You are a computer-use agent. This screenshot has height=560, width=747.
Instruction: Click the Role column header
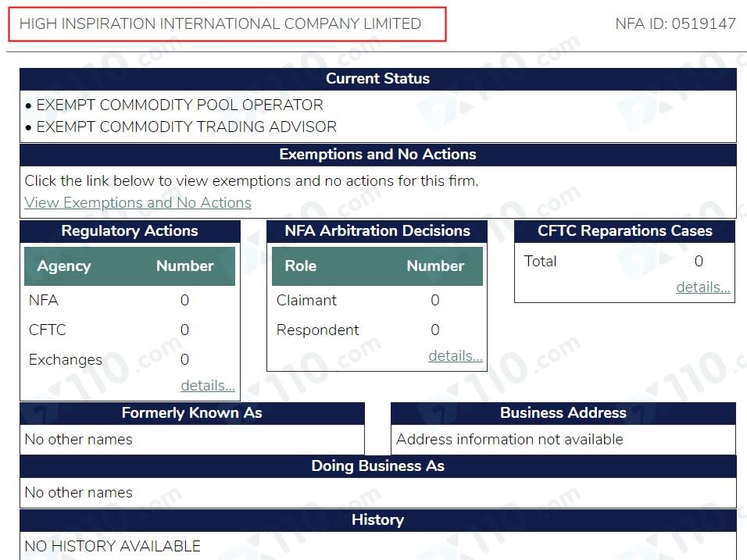(x=301, y=266)
